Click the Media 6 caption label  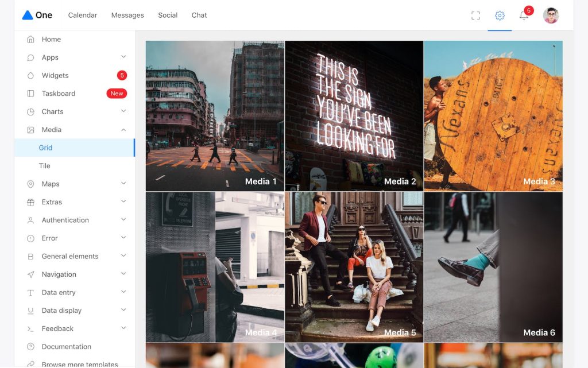click(539, 332)
